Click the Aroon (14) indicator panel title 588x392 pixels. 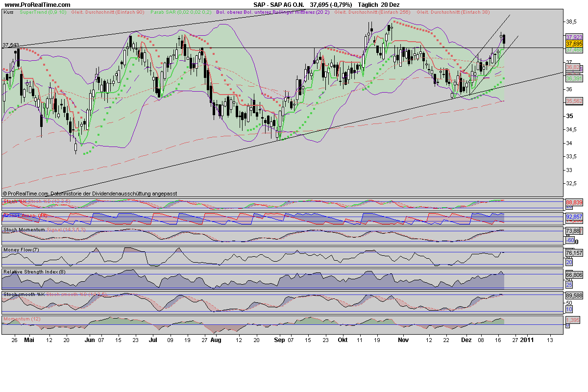click(25, 216)
